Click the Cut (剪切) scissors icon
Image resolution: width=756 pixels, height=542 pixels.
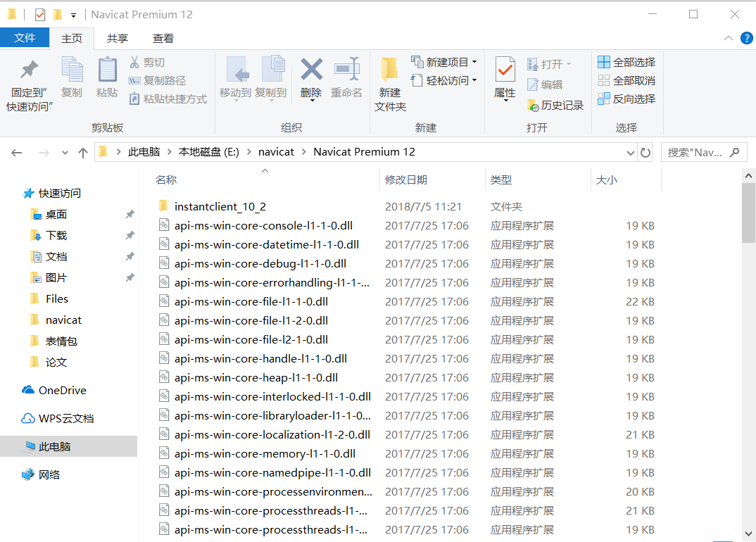point(134,62)
